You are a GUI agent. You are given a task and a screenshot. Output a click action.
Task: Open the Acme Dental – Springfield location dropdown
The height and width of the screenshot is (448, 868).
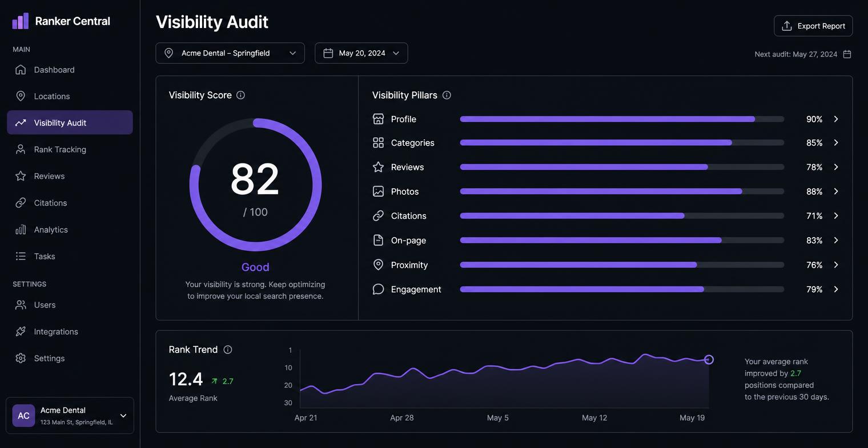pyautogui.click(x=230, y=53)
